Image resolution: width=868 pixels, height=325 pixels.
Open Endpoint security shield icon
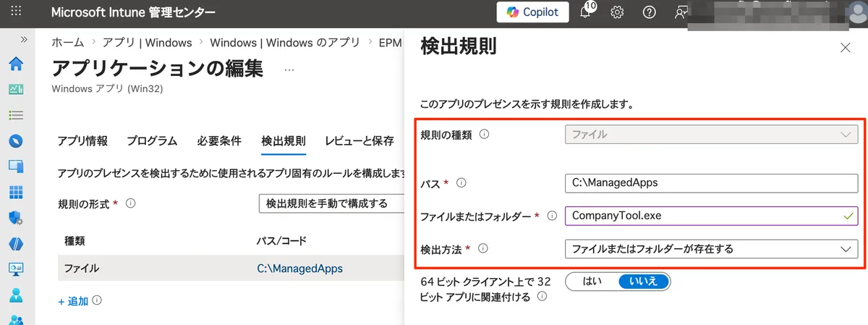16,217
